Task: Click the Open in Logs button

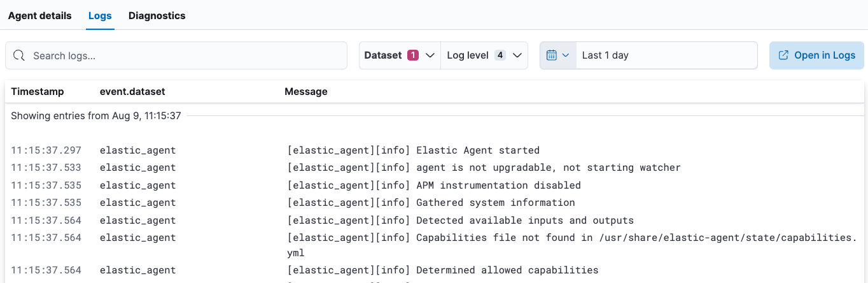Action: pyautogui.click(x=816, y=55)
